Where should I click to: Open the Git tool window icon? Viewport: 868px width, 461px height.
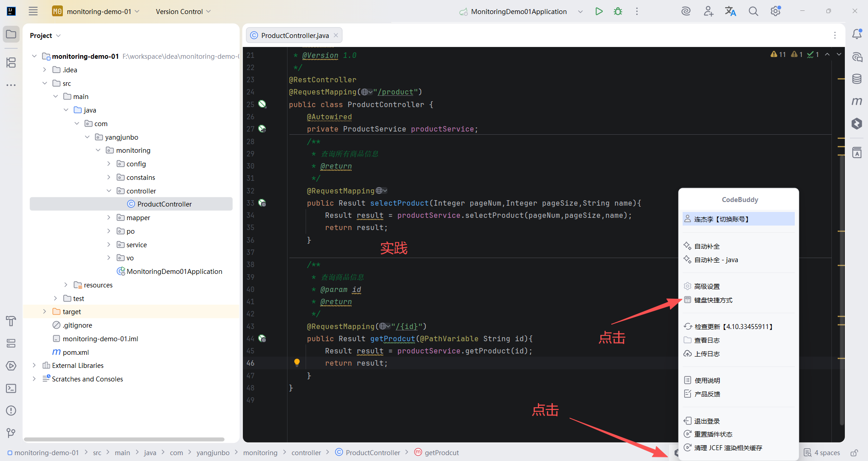(11, 433)
